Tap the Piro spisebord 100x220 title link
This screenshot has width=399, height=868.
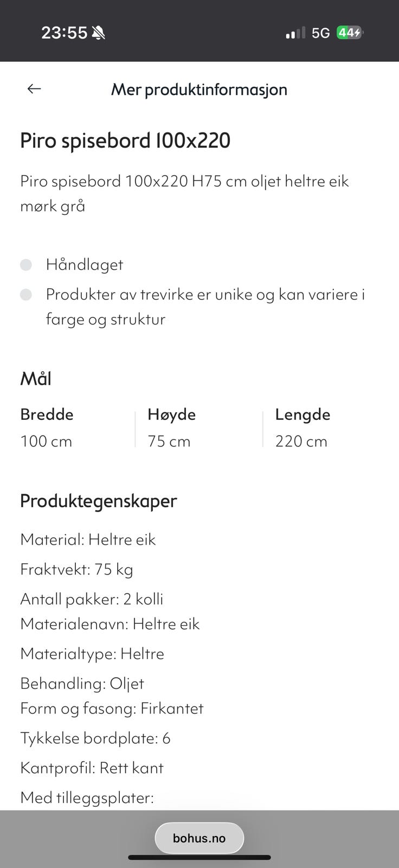pyautogui.click(x=125, y=140)
